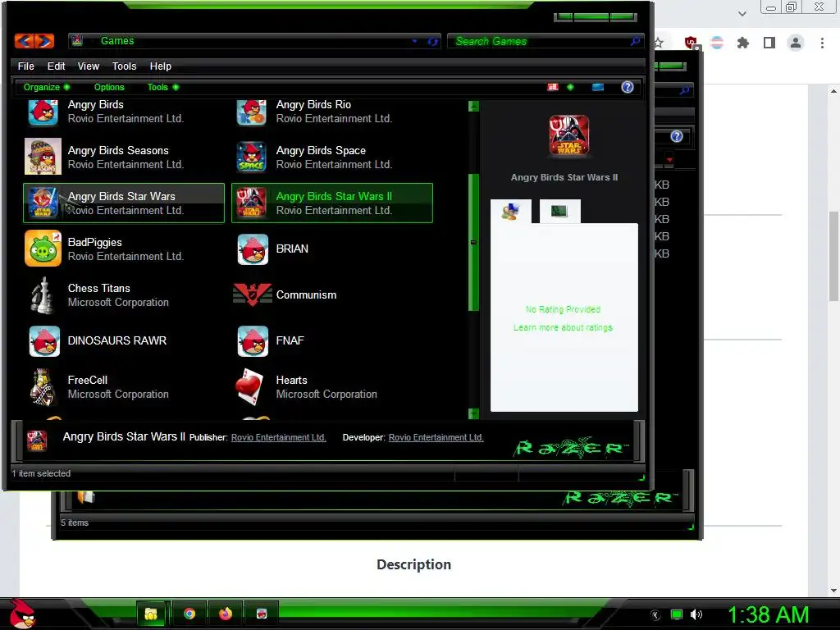This screenshot has width=840, height=630.
Task: Click the games list scroll down arrow
Action: 473,413
